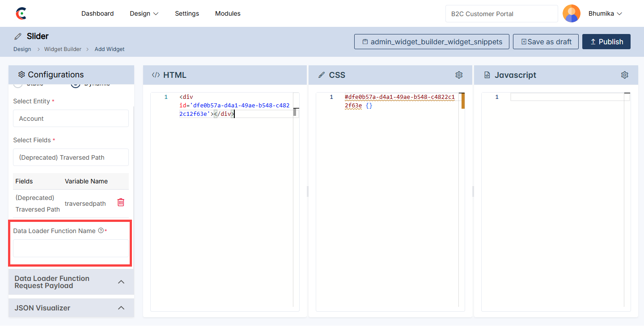The image size is (644, 327).
Task: Click Save as draft button
Action: 546,42
